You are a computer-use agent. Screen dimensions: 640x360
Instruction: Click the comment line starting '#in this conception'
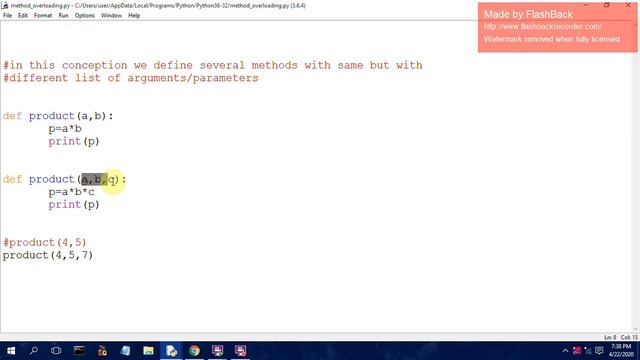(x=213, y=65)
